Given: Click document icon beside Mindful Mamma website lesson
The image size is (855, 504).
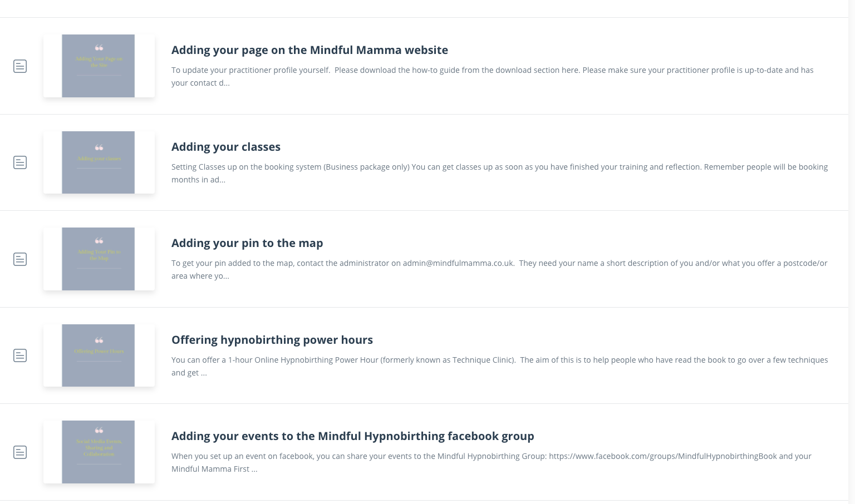Looking at the screenshot, I should point(20,66).
